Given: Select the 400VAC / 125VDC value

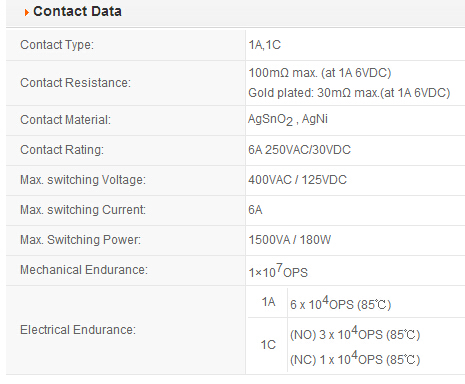Looking at the screenshot, I should pos(297,180).
